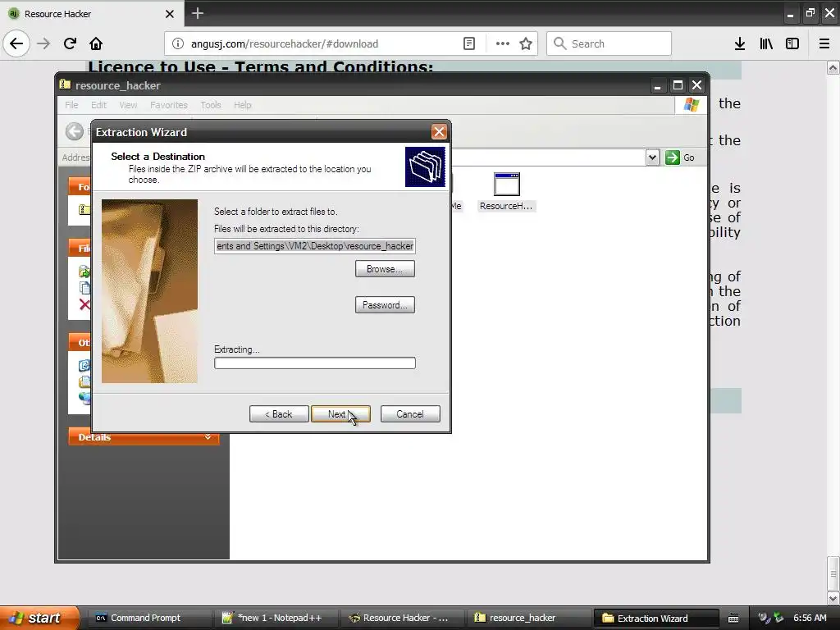The width and height of the screenshot is (840, 630).
Task: Maximize the resource_hacker Explorer window
Action: point(678,85)
